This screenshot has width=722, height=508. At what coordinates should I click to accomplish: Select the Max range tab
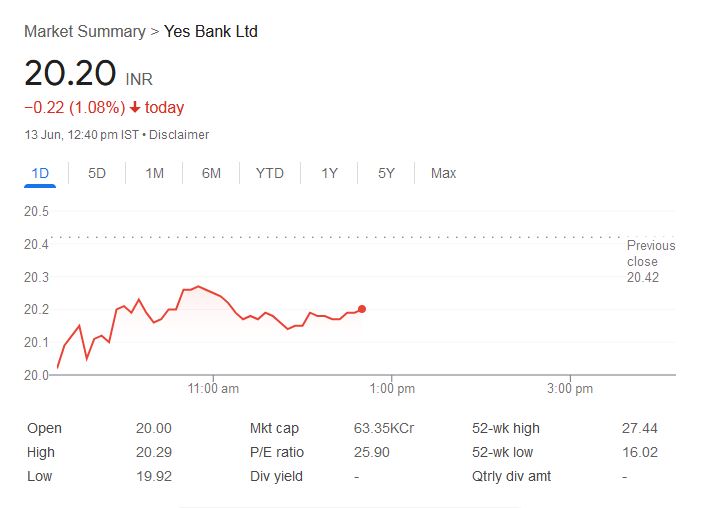click(x=443, y=174)
